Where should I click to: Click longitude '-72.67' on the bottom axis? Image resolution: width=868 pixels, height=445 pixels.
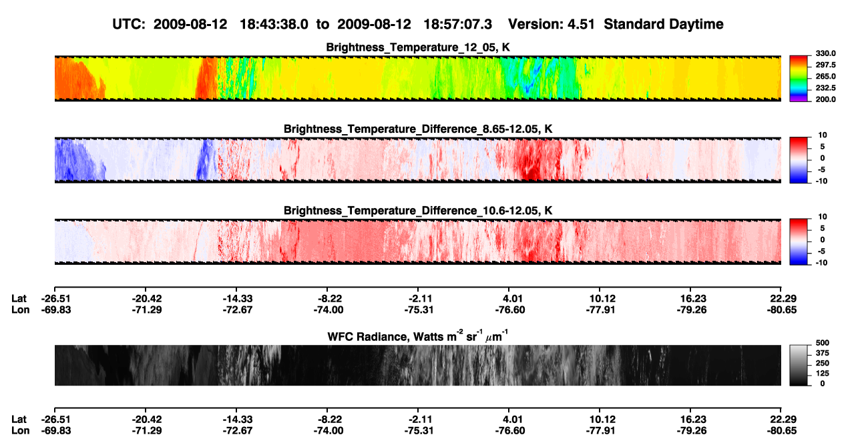click(x=237, y=431)
